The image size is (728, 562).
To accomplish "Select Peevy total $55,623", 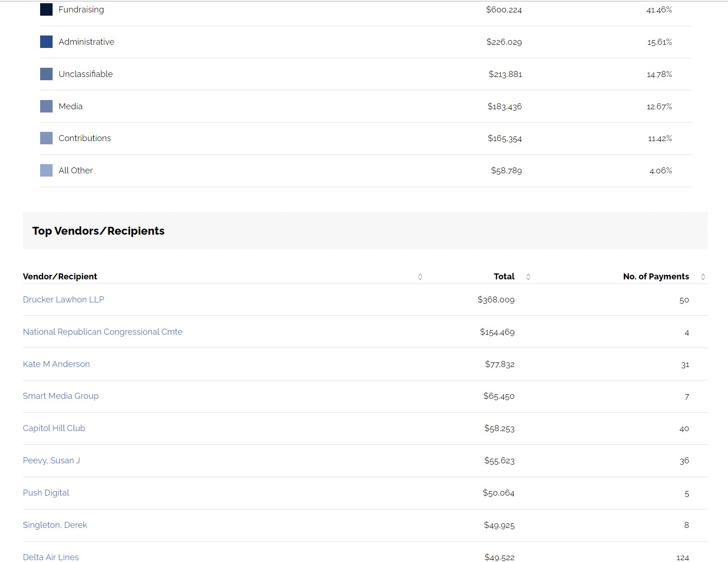I will pos(500,461).
